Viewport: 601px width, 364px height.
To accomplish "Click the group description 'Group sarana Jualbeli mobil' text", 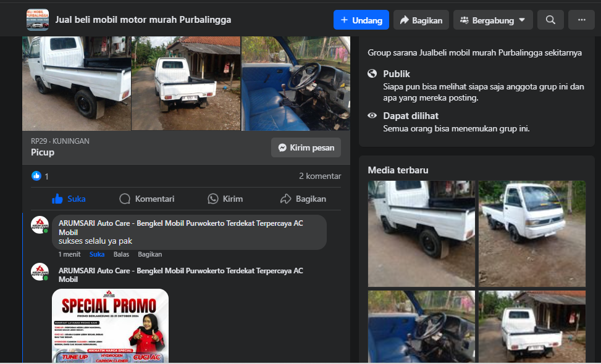I will pyautogui.click(x=474, y=53).
